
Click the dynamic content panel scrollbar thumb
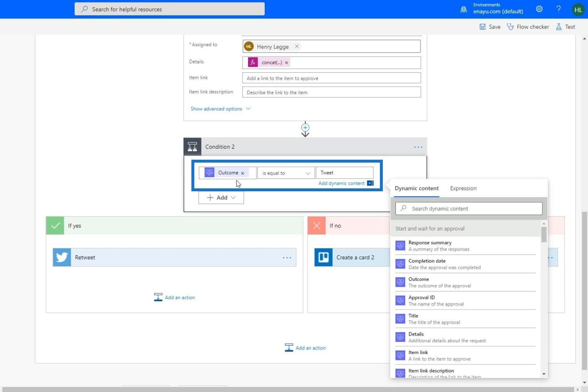point(543,234)
